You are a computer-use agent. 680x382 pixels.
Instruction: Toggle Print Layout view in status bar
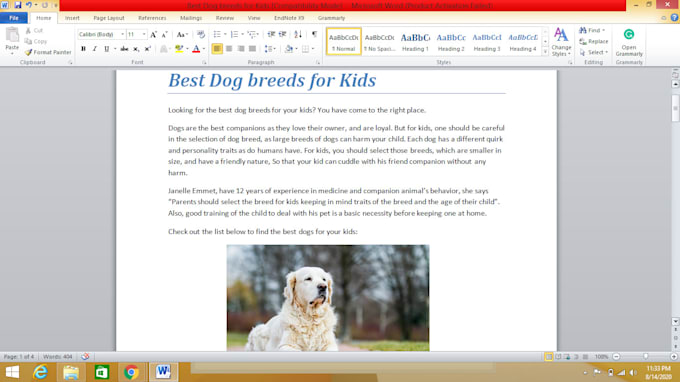click(x=549, y=357)
